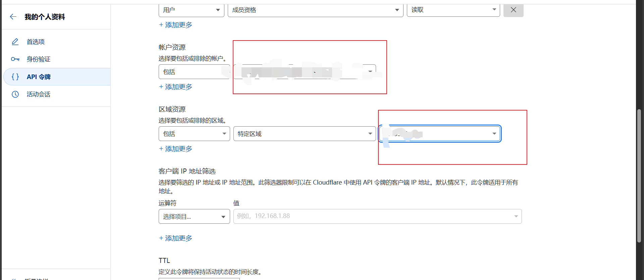Go to 活动会话 section

point(38,94)
